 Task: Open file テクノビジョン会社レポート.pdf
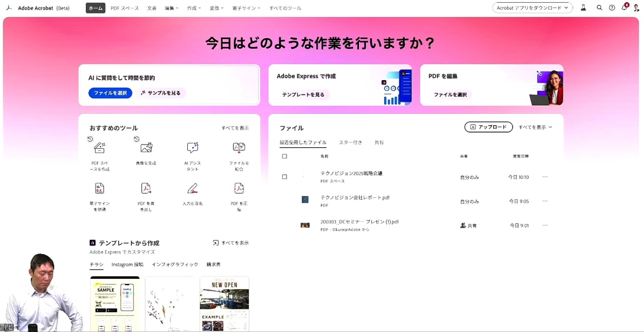pos(355,198)
